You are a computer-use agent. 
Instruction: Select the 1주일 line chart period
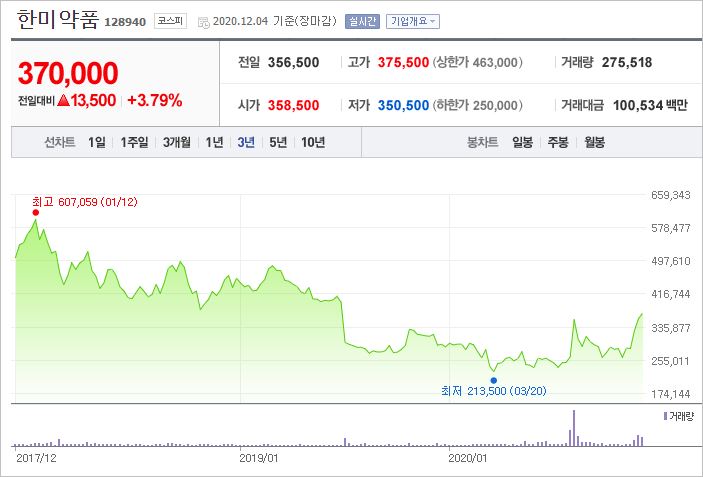point(134,143)
